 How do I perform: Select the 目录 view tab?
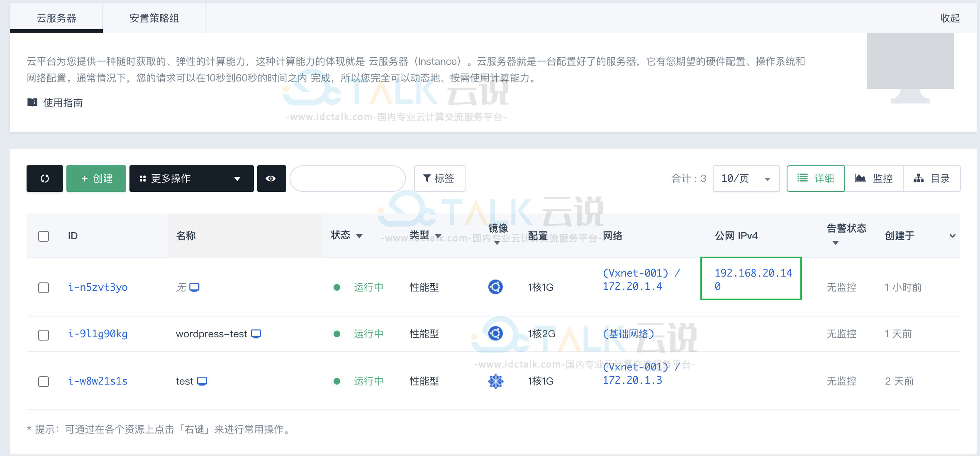[932, 179]
